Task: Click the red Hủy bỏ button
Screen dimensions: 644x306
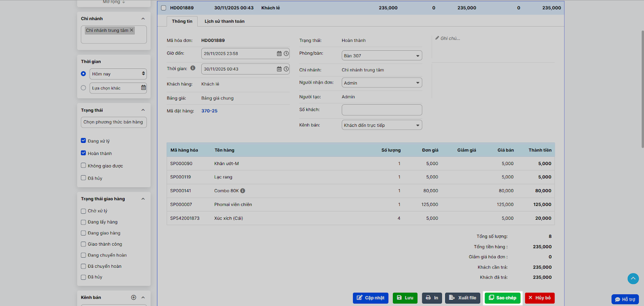Action: tap(540, 298)
